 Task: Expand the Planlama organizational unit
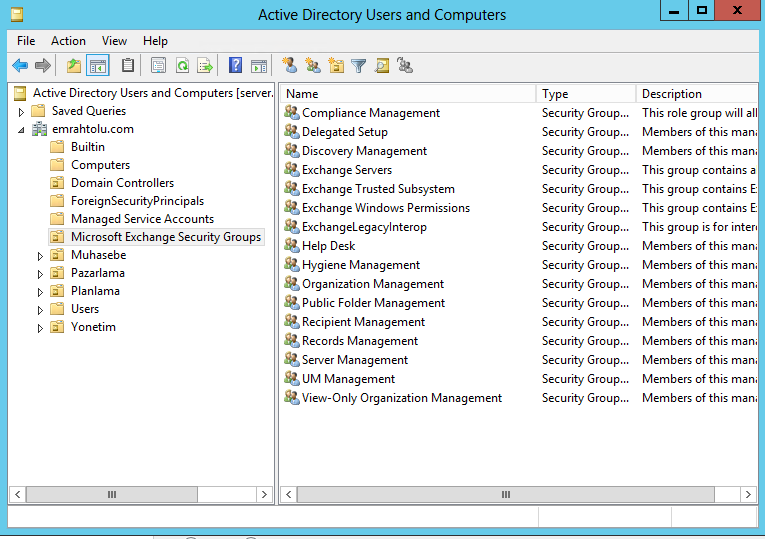(40, 292)
